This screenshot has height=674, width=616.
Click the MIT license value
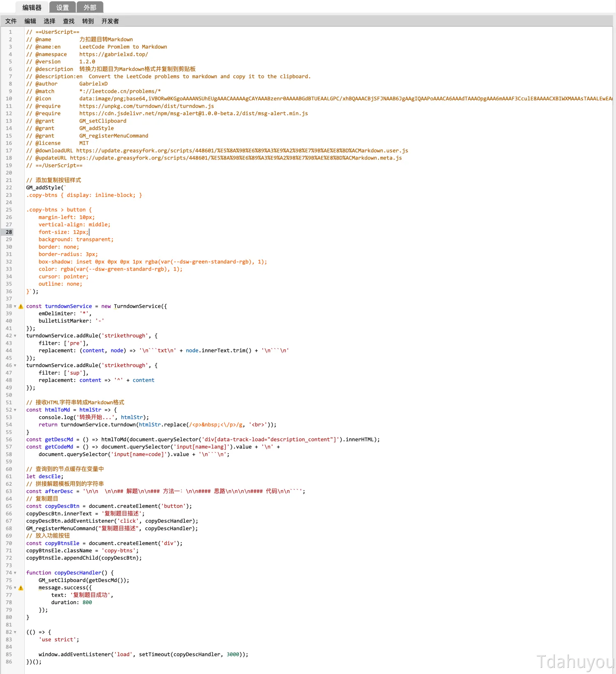(x=84, y=143)
